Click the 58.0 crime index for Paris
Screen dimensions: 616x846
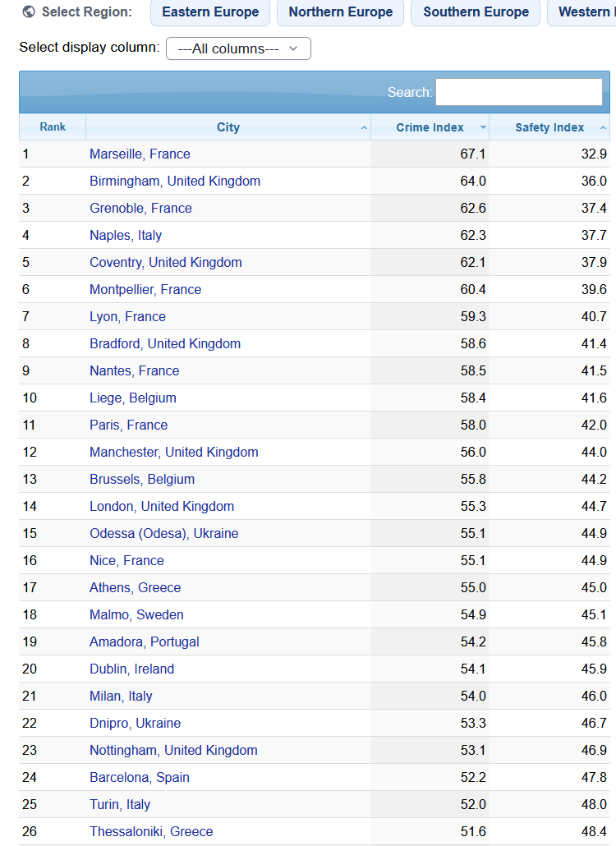[473, 425]
